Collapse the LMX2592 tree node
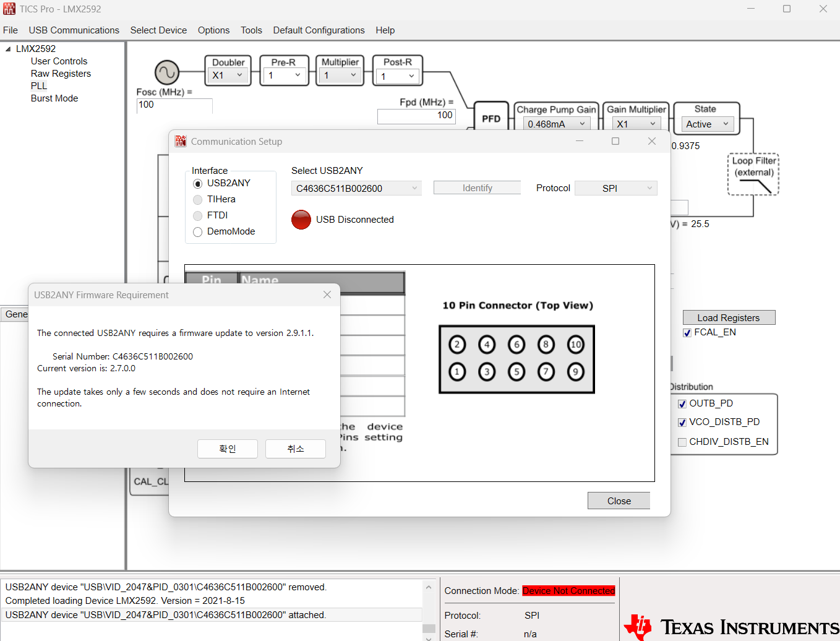This screenshot has width=840, height=641. [x=8, y=49]
